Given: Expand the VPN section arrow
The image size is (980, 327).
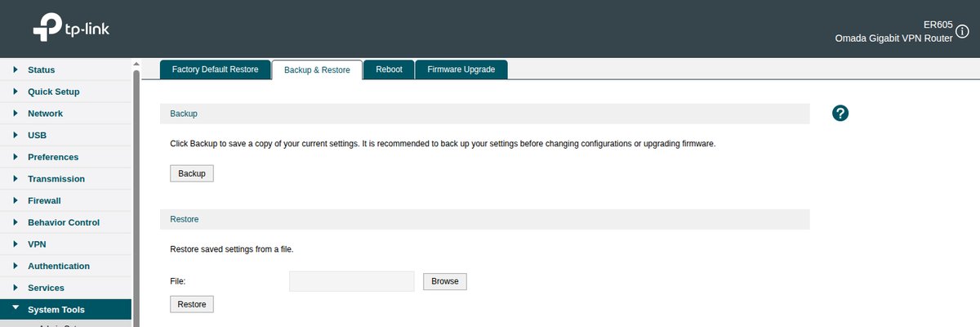Looking at the screenshot, I should [x=16, y=244].
